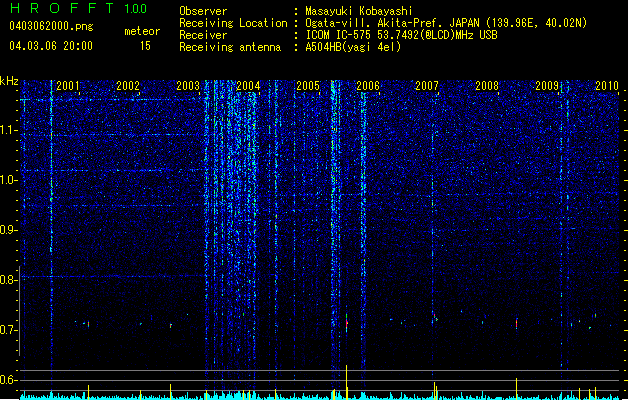This screenshot has height=400, width=629.
Task: Click the red meteor echo under the 2009 marker
Action: coord(516,323)
